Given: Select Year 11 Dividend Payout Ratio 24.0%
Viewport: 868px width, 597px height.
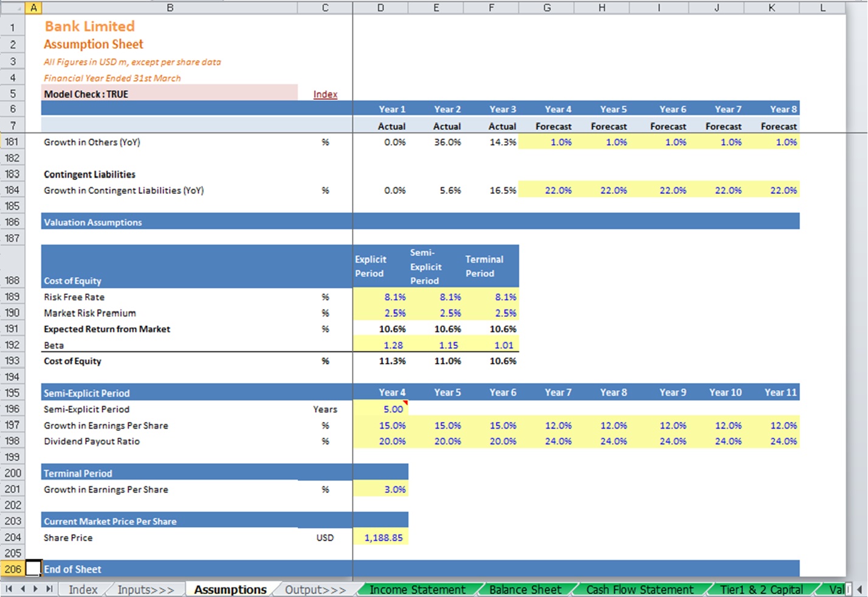Looking at the screenshot, I should (x=772, y=441).
